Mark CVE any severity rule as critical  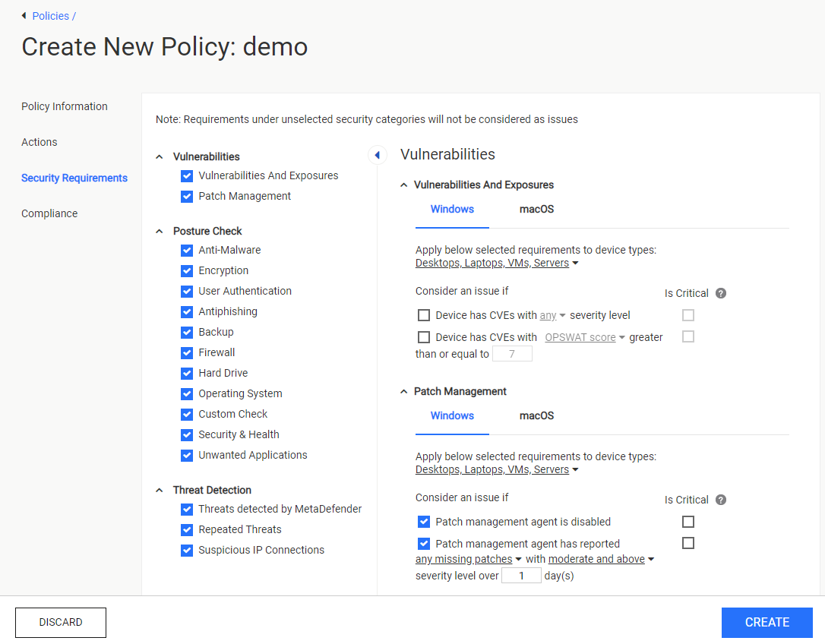[x=687, y=315]
